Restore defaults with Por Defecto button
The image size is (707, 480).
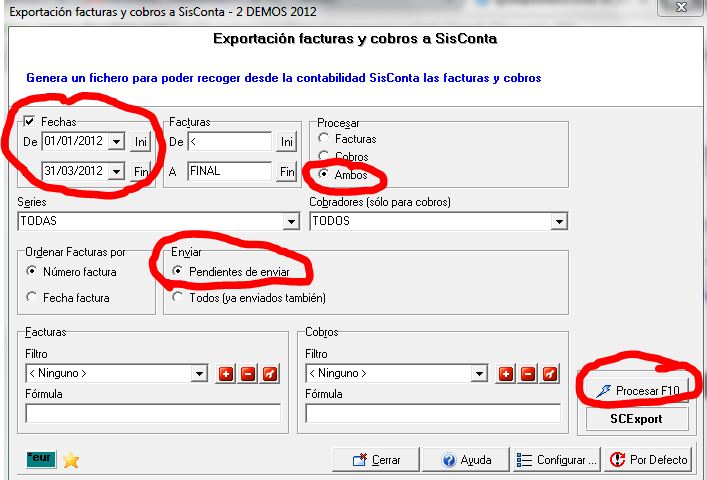coord(648,460)
